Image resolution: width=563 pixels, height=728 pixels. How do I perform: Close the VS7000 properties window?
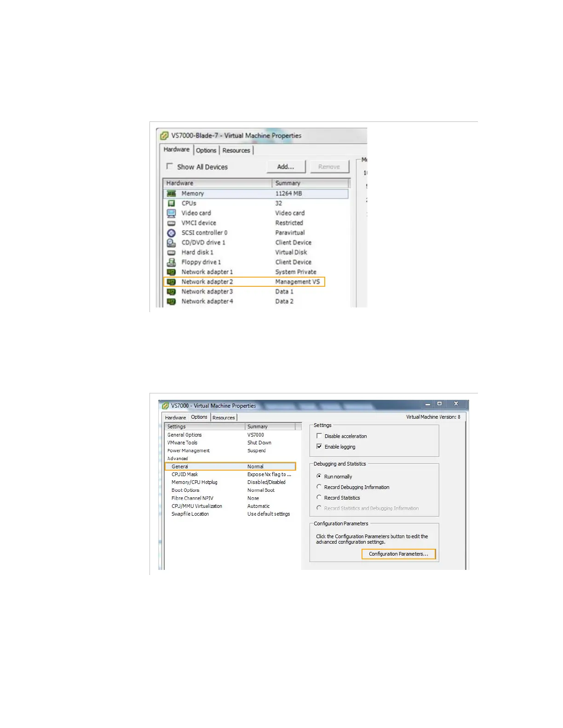[456, 404]
